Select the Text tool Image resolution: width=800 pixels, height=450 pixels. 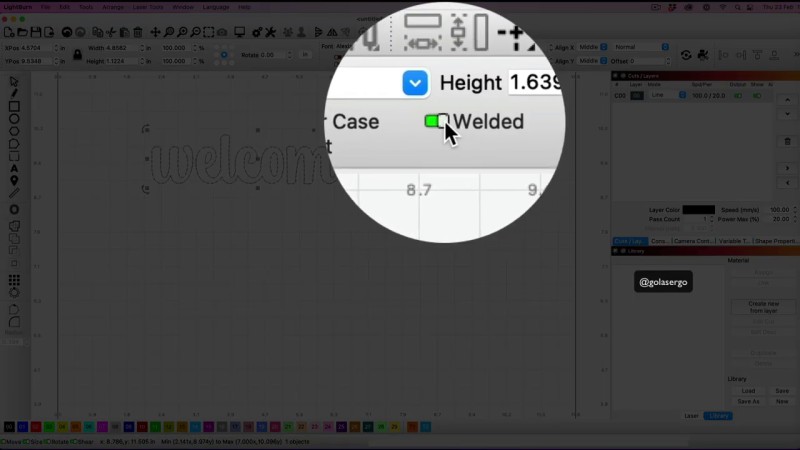(14, 168)
